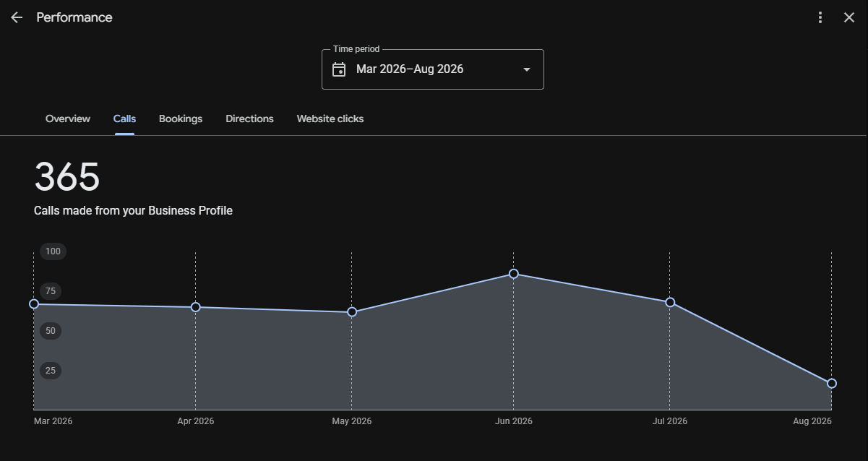Click the 365 total calls number

point(67,177)
